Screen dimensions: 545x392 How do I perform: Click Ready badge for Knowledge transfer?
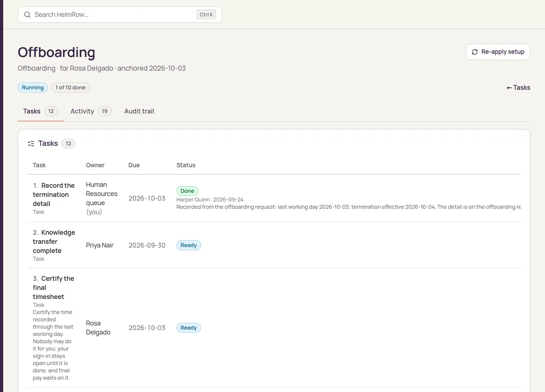189,245
